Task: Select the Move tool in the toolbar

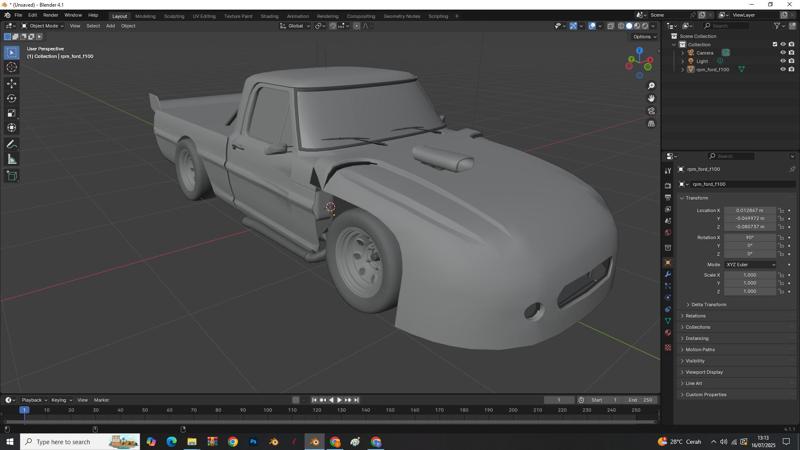Action: tap(11, 83)
